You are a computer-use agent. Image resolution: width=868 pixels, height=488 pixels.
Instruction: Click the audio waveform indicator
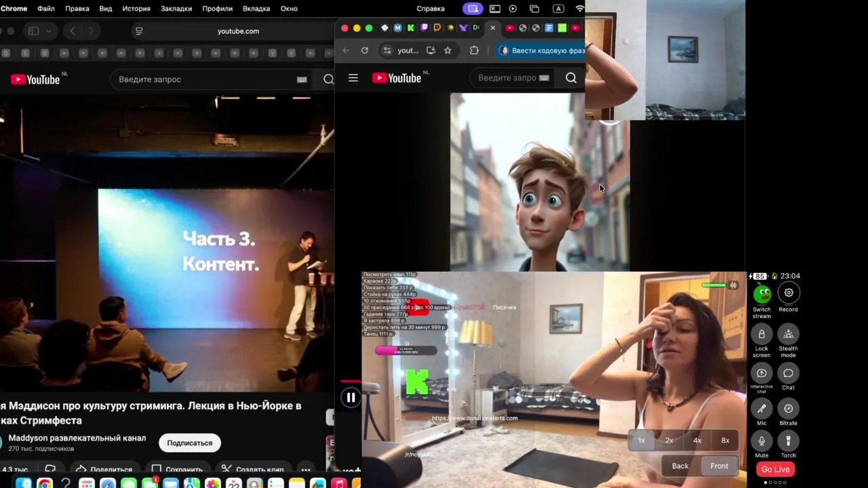[x=733, y=285]
